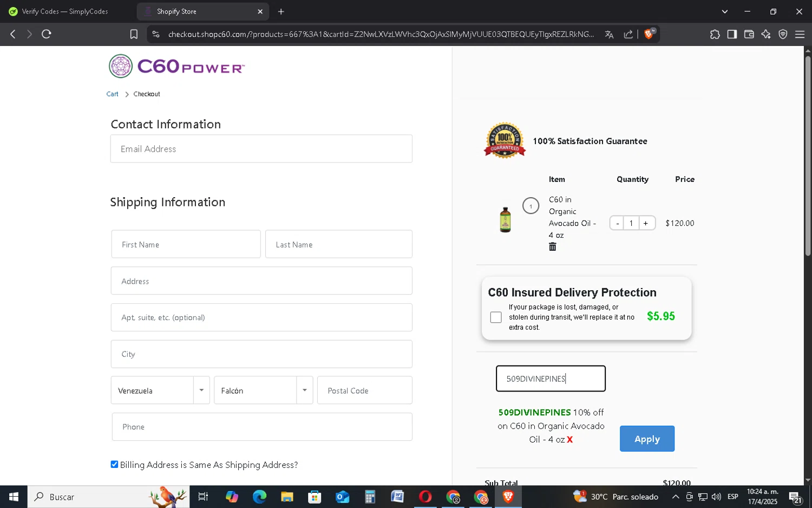812x508 pixels.
Task: Click the Address input field
Action: point(261,281)
